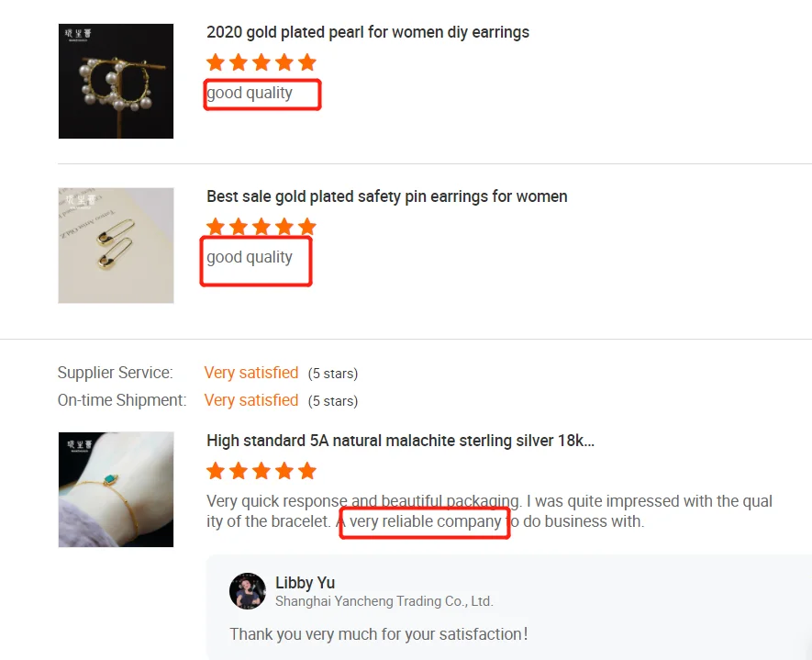Image resolution: width=812 pixels, height=660 pixels.
Task: Click the Very satisfied On-time Shipment rating
Action: [251, 400]
